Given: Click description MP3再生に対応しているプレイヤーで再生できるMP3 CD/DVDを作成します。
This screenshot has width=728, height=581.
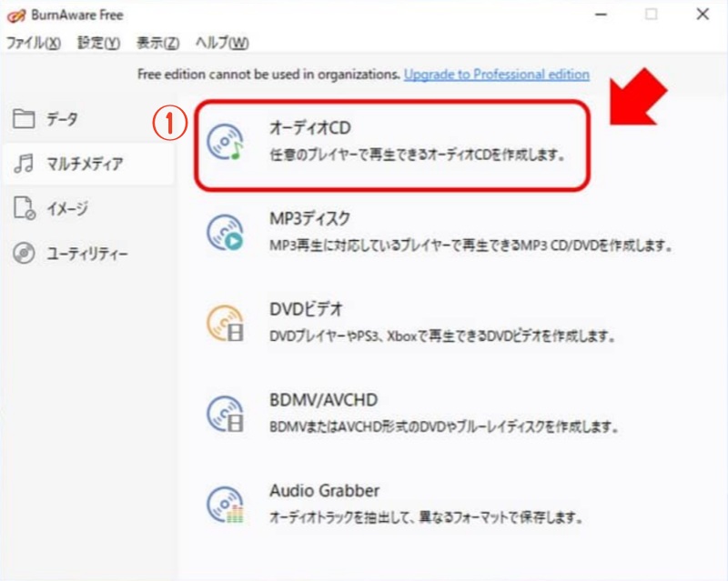Looking at the screenshot, I should [x=470, y=245].
